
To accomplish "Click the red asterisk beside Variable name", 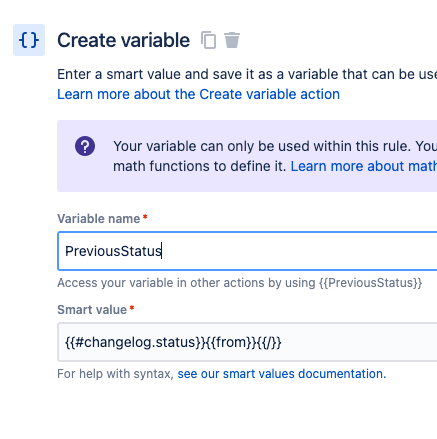I will coord(145,217).
